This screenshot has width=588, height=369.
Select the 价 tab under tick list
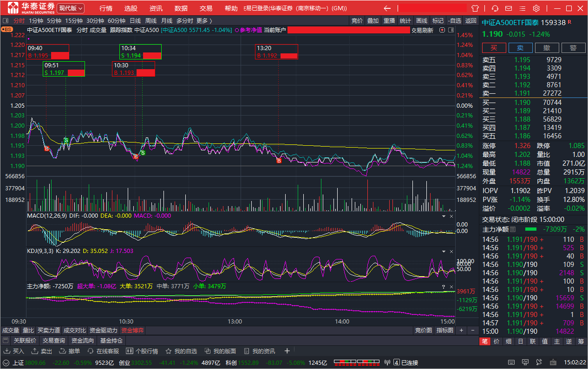(497, 342)
